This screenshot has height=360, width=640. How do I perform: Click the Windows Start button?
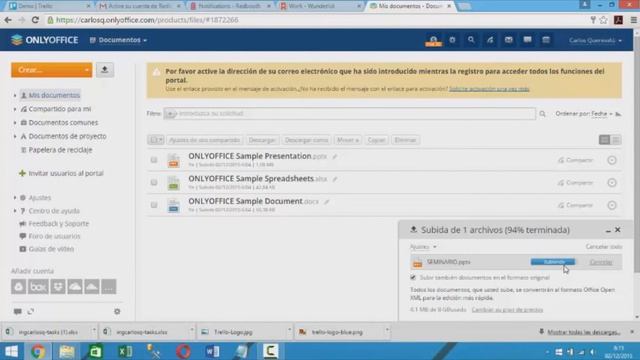click(x=11, y=351)
